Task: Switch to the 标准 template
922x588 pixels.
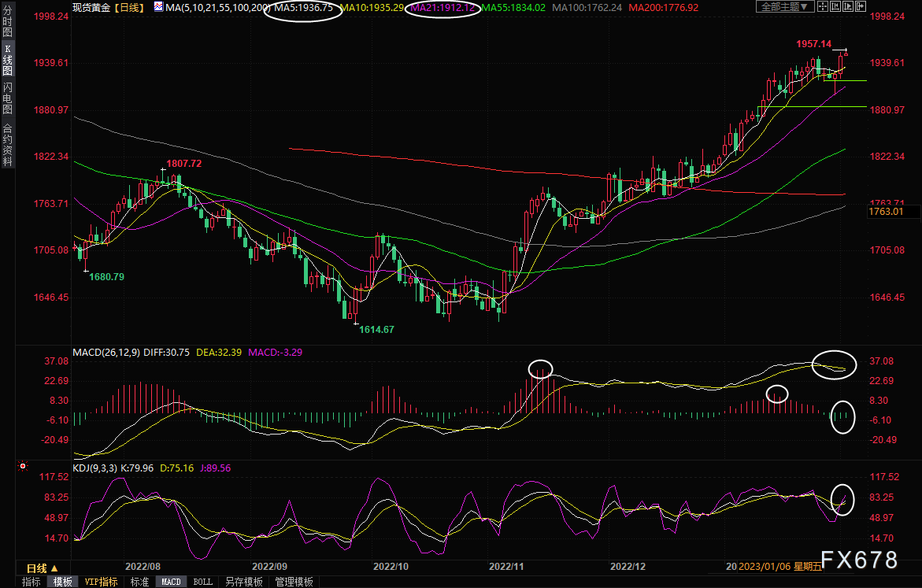Action: 139,582
